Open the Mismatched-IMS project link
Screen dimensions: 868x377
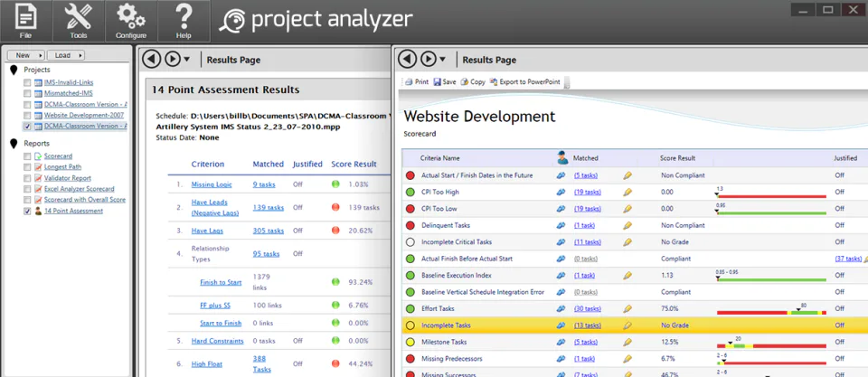[68, 93]
